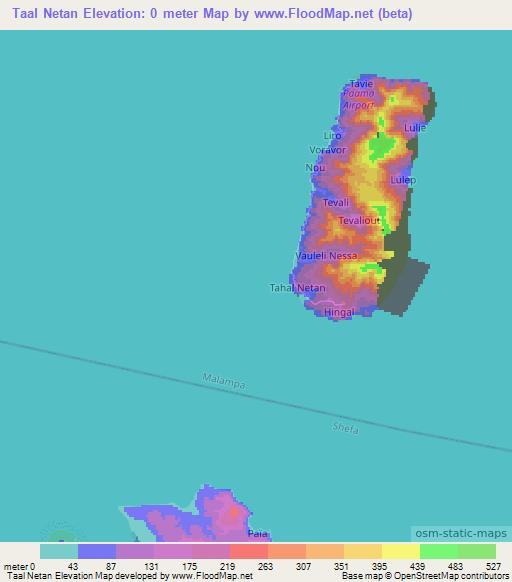The height and width of the screenshot is (582, 512).
Task: Select the yellow 395 meter legend swatch
Action: (x=401, y=551)
